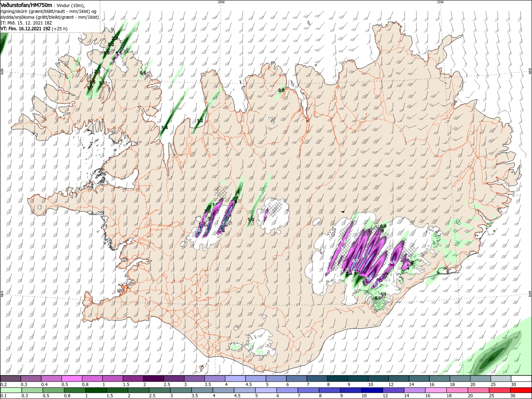
Task: Pick top-row dark purple swatch labeled 2
Action: (x=153, y=379)
